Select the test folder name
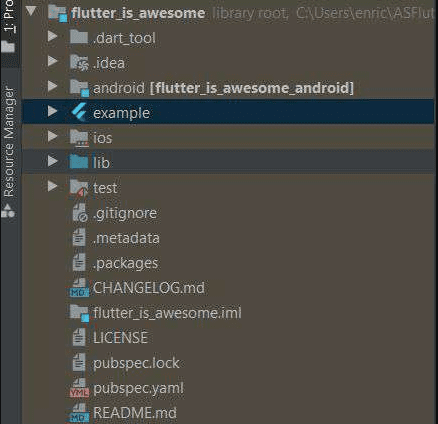The width and height of the screenshot is (438, 424). 105,188
